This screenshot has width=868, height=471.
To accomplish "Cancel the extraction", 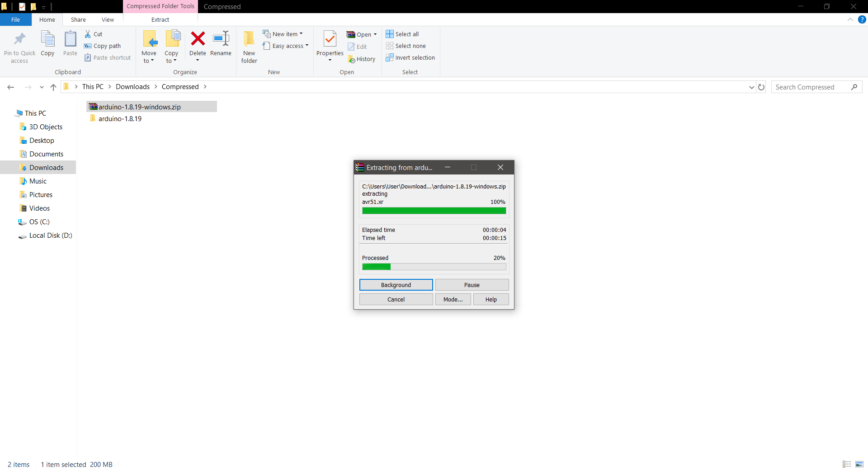I will 396,299.
